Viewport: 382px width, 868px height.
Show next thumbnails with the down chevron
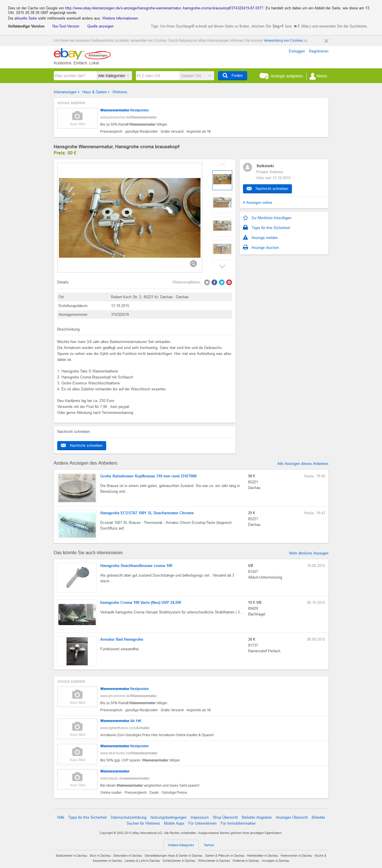point(222,266)
